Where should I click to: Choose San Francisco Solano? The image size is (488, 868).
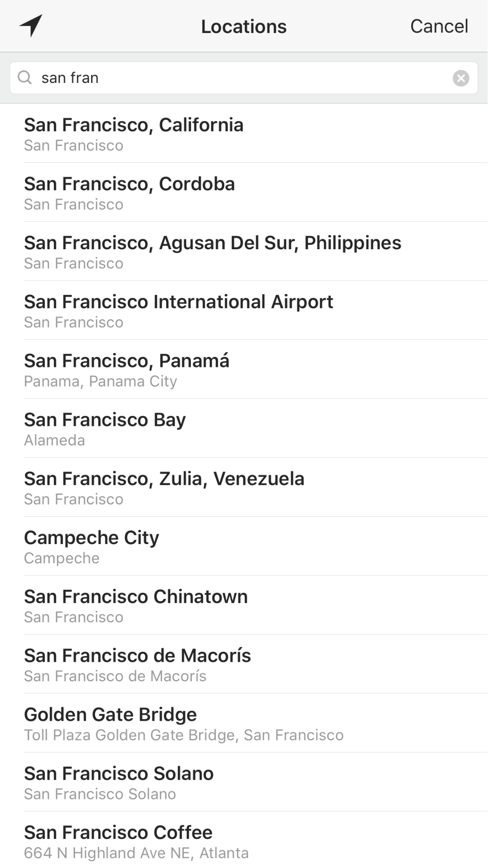pos(119,783)
